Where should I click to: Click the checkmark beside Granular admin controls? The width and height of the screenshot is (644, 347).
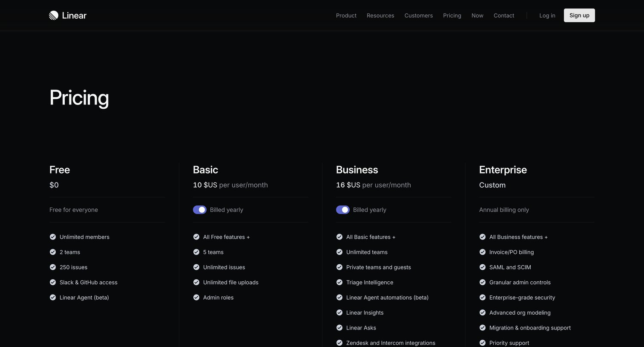click(483, 282)
